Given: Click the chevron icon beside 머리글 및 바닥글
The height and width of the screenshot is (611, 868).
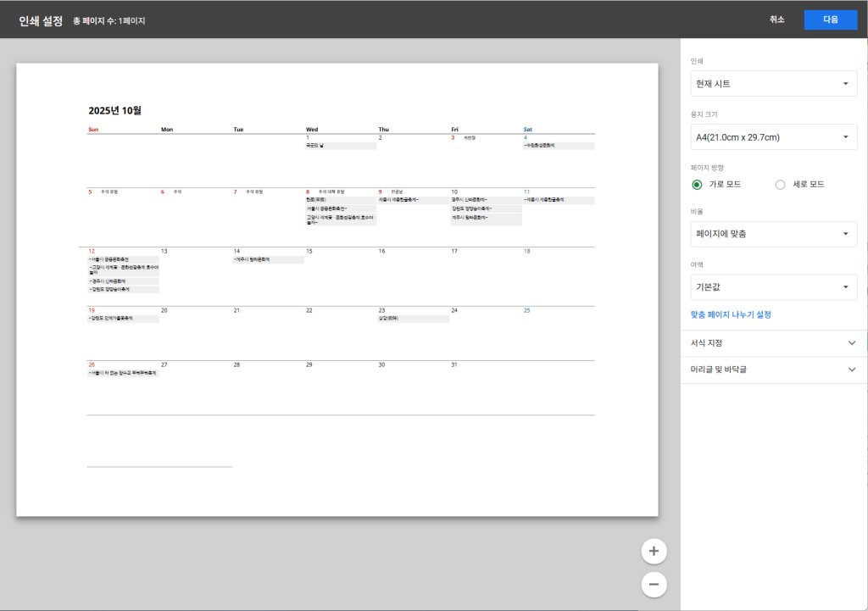Looking at the screenshot, I should point(852,369).
